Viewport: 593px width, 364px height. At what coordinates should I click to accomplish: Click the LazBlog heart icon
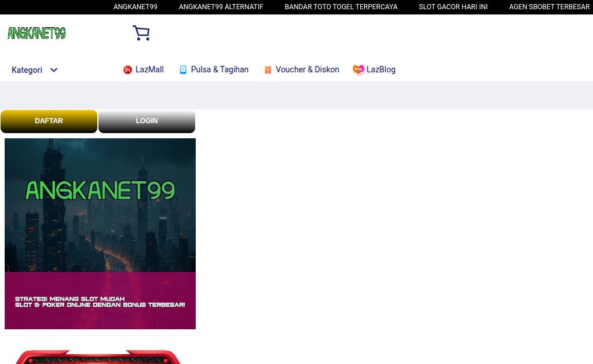pyautogui.click(x=358, y=70)
